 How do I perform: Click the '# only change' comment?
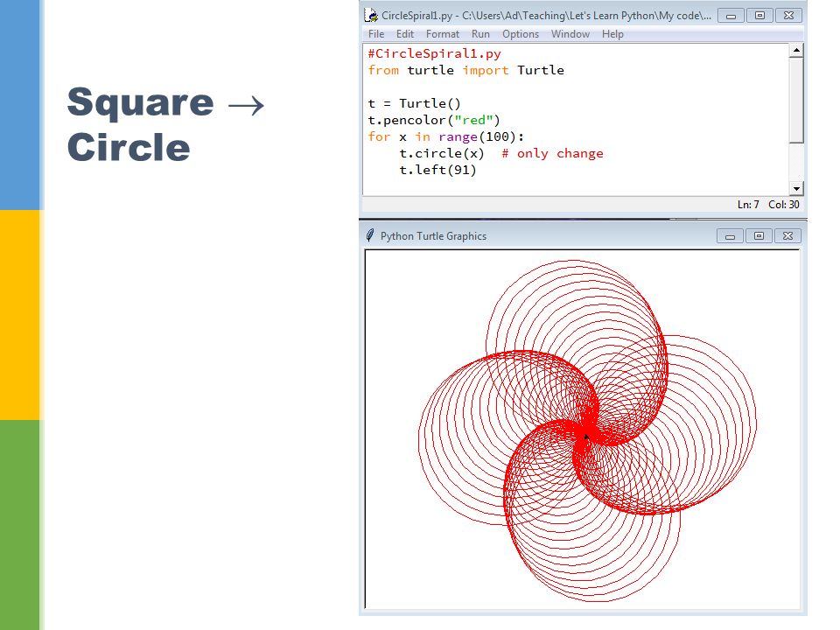click(552, 153)
